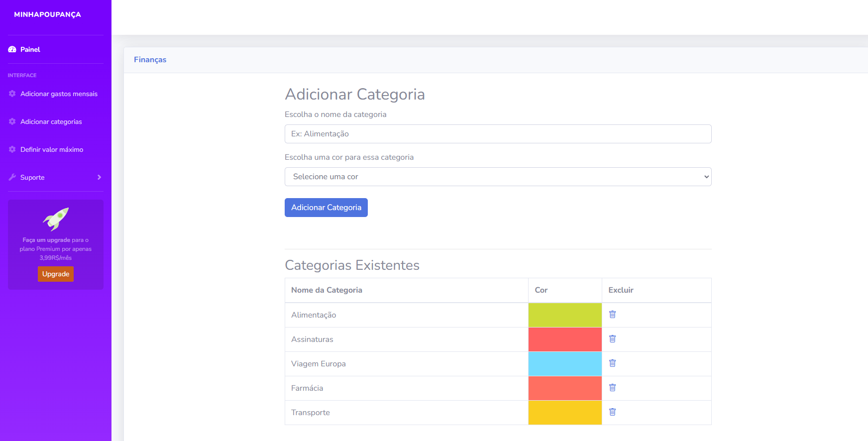Viewport: 868px width, 441px height.
Task: Click the wrench icon beside Suporte
Action: coord(12,177)
